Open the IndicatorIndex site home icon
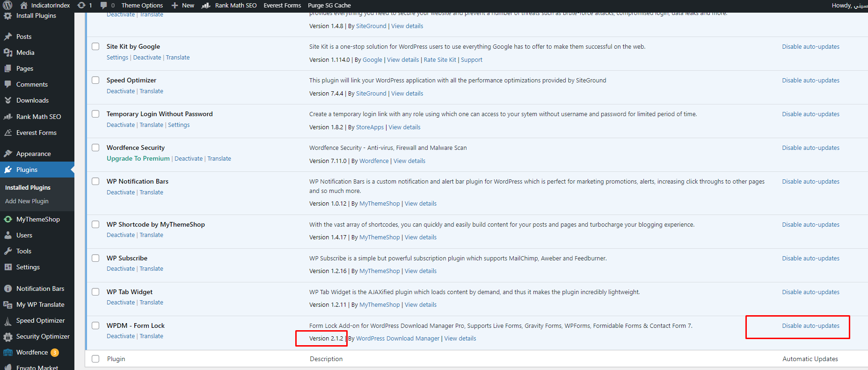This screenshot has height=370, width=868. pyautogui.click(x=24, y=5)
